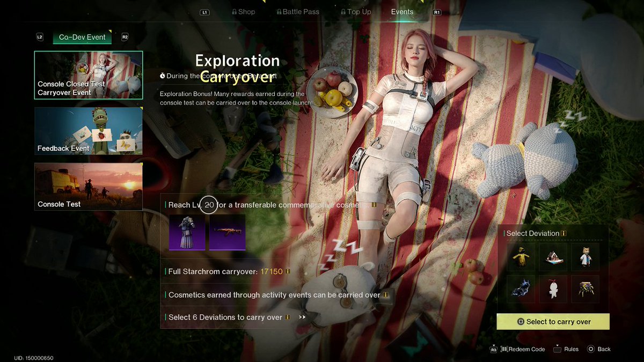
Task: Open the rifle weapon skin reward
Action: click(x=228, y=232)
